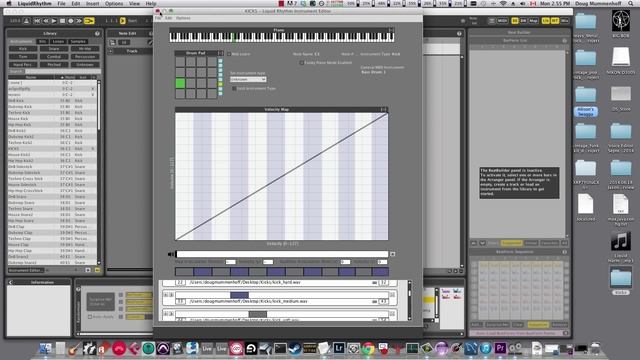640x360 pixels.
Task: Click the fast-forward transport button
Action: pyautogui.click(x=79, y=21)
